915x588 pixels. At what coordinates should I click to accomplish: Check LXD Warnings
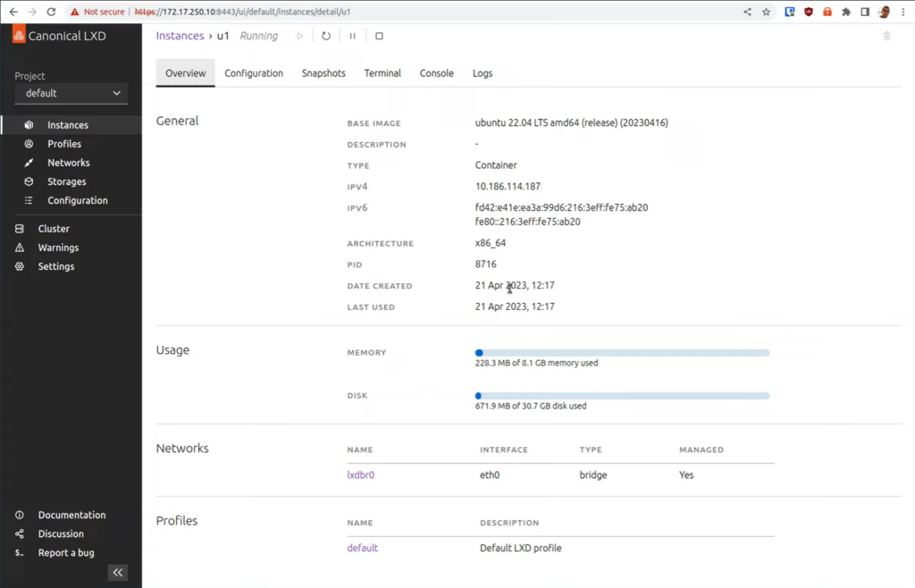59,247
